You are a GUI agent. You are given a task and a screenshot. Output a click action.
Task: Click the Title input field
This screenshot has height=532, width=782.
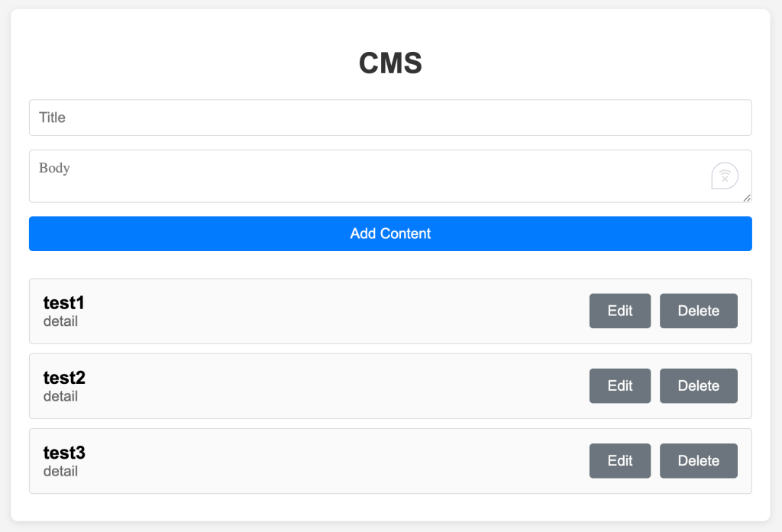click(390, 118)
